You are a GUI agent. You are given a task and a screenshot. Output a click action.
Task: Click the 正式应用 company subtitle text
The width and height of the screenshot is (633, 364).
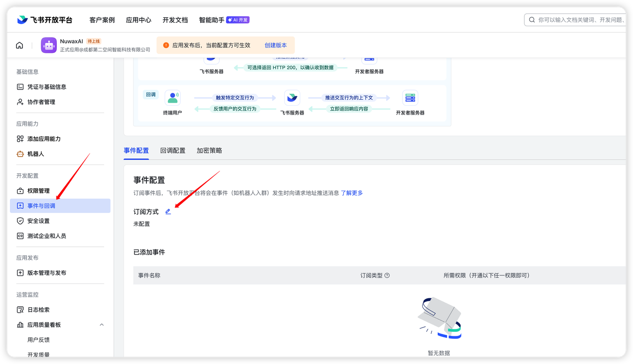point(105,50)
